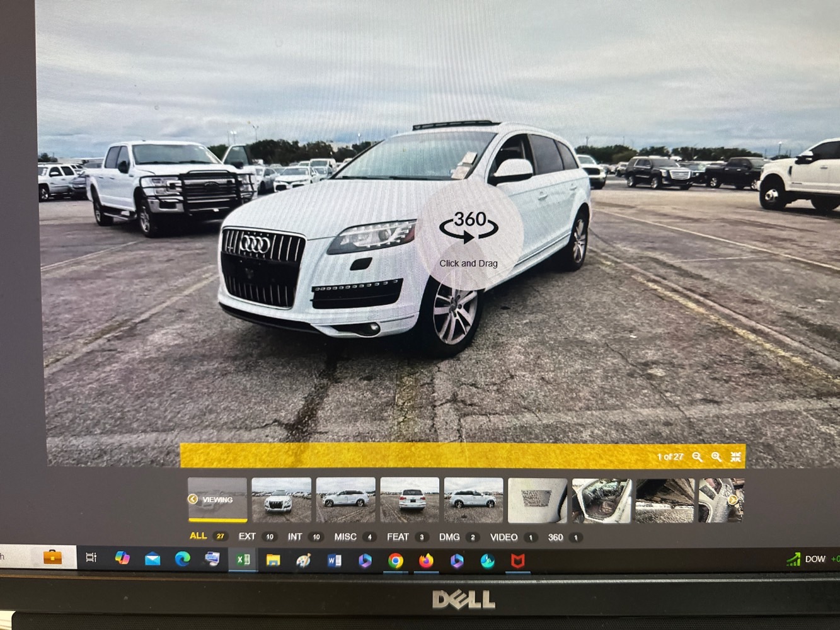Select the INT 10 photos tab
This screenshot has height=630, width=840.
306,537
